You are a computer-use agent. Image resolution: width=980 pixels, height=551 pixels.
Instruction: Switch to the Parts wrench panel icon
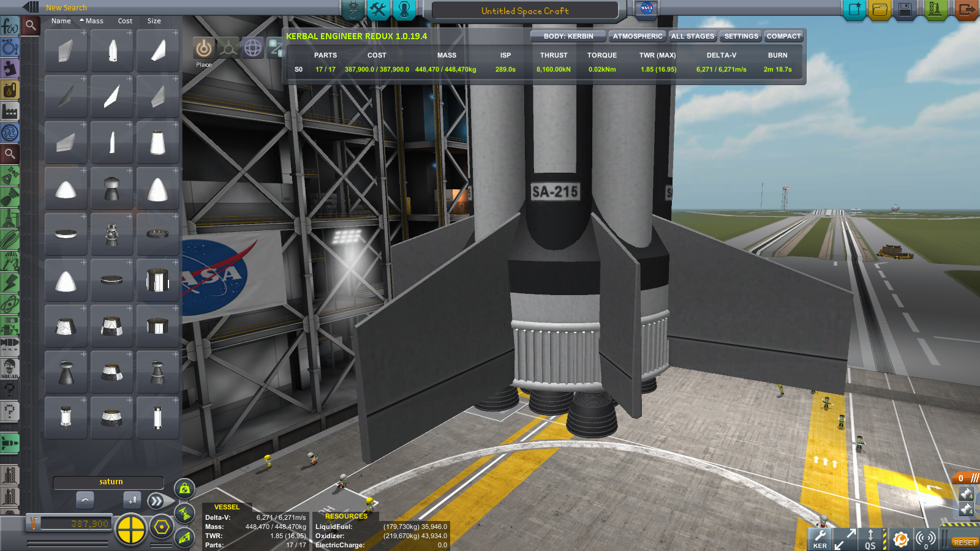(378, 10)
